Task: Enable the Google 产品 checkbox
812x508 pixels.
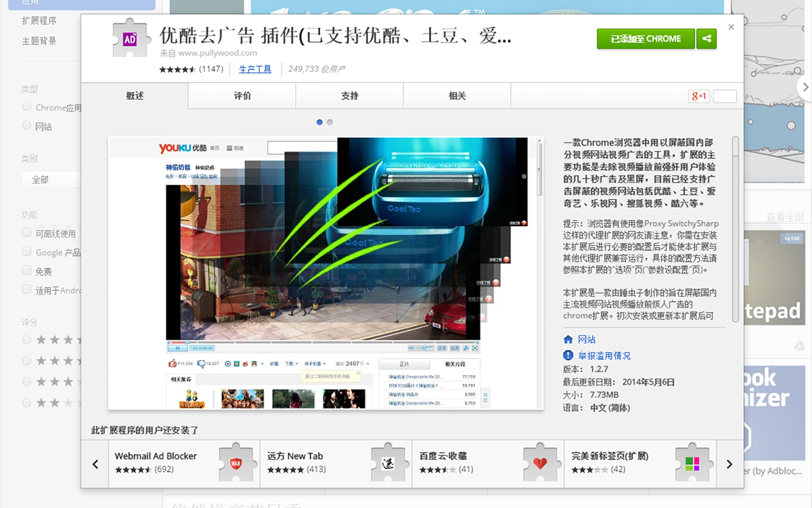Action: (27, 252)
